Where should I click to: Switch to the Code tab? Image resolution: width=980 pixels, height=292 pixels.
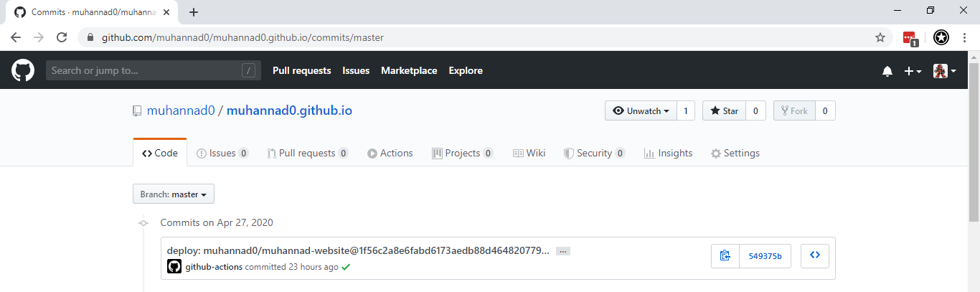pos(160,153)
